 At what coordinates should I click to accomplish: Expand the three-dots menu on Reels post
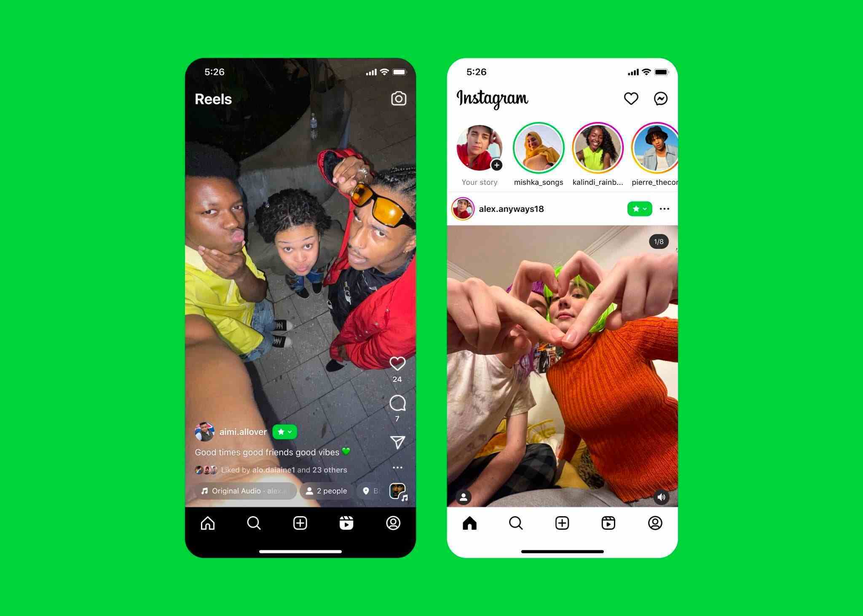pyautogui.click(x=399, y=467)
